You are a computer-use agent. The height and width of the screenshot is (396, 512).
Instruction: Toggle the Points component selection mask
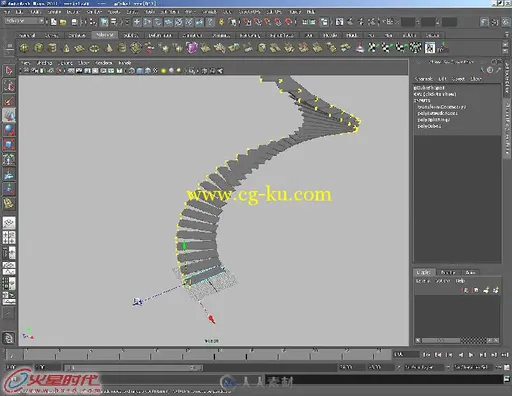(137, 22)
